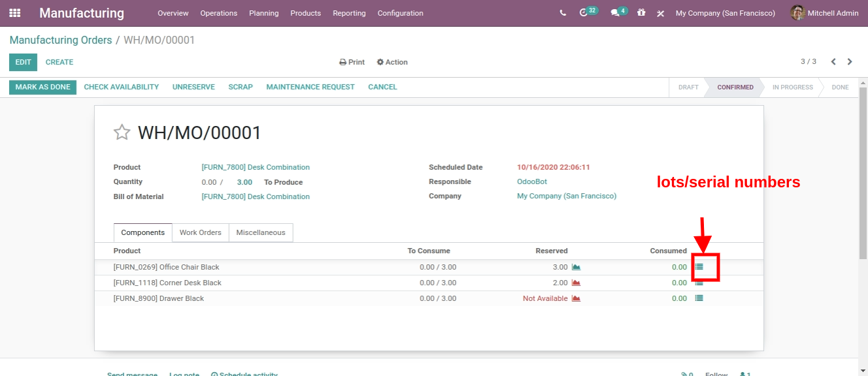Open activities clock icon with 32 badge

coord(584,13)
